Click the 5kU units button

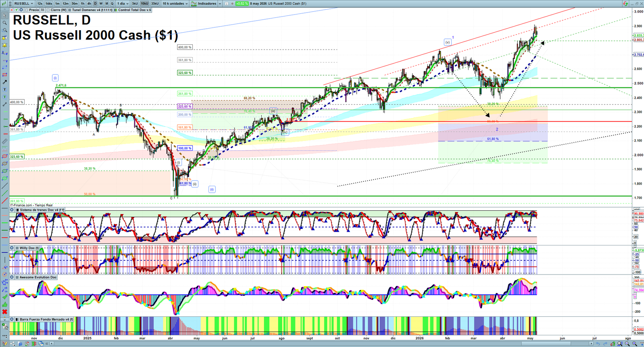point(135,3)
